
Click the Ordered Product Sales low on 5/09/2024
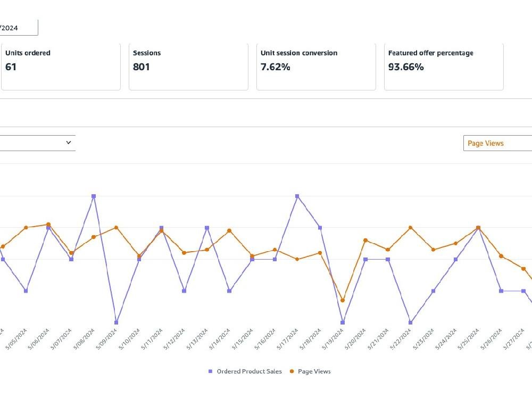(x=117, y=322)
